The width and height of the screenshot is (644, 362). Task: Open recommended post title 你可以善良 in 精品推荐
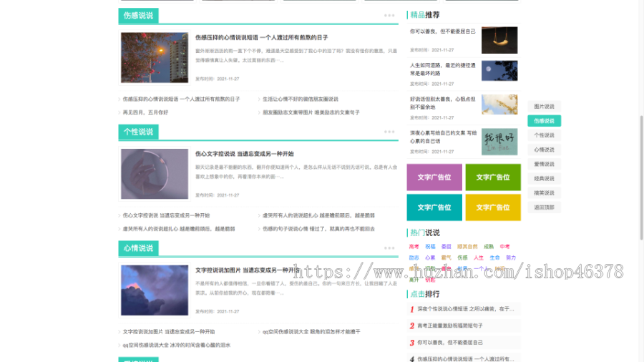point(443,31)
